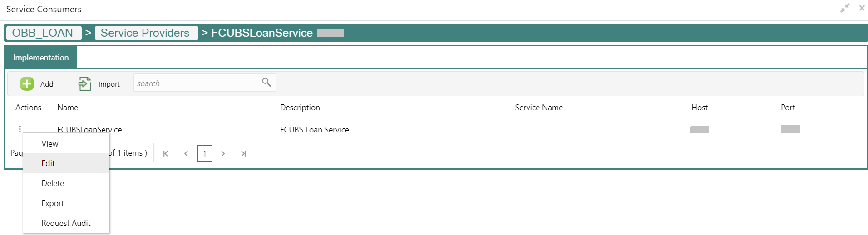The width and height of the screenshot is (868, 235).
Task: Navigate to the Service Providers breadcrumb
Action: 146,33
